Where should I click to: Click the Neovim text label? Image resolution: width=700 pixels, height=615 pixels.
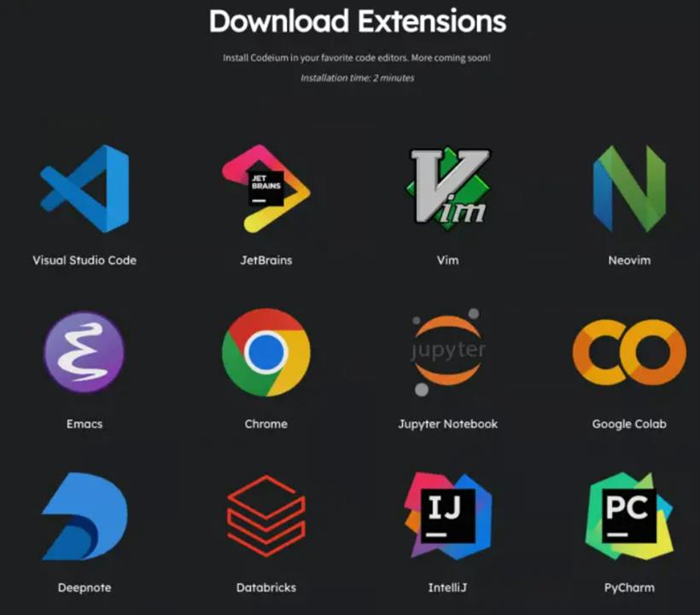(x=629, y=260)
